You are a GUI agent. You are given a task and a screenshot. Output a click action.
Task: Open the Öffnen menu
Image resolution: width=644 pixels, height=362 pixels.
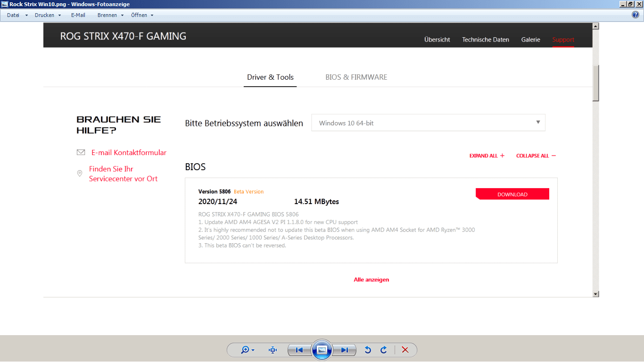point(142,15)
